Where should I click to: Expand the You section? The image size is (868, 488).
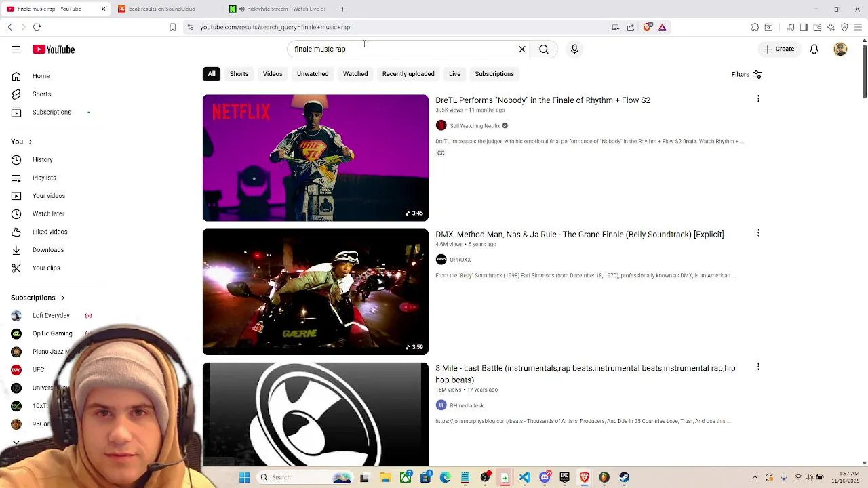pyautogui.click(x=22, y=142)
